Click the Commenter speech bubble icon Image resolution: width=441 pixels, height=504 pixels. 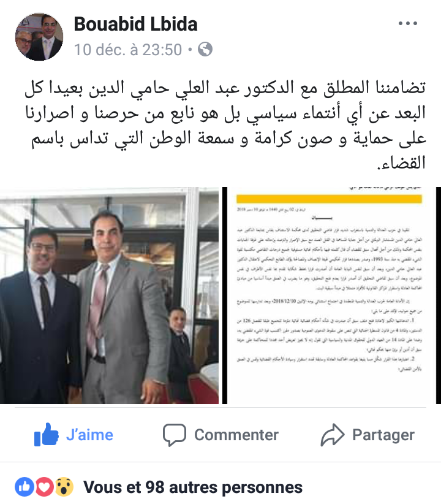click(x=175, y=435)
